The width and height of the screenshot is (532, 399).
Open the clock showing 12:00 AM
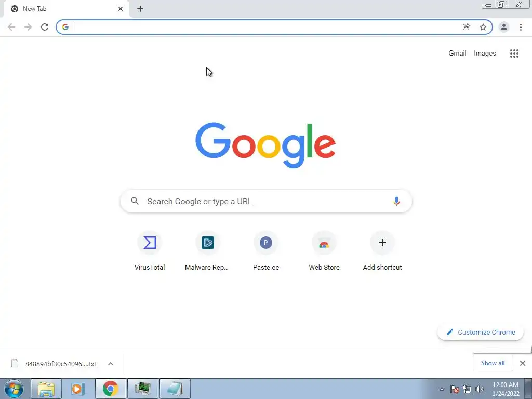coord(506,389)
